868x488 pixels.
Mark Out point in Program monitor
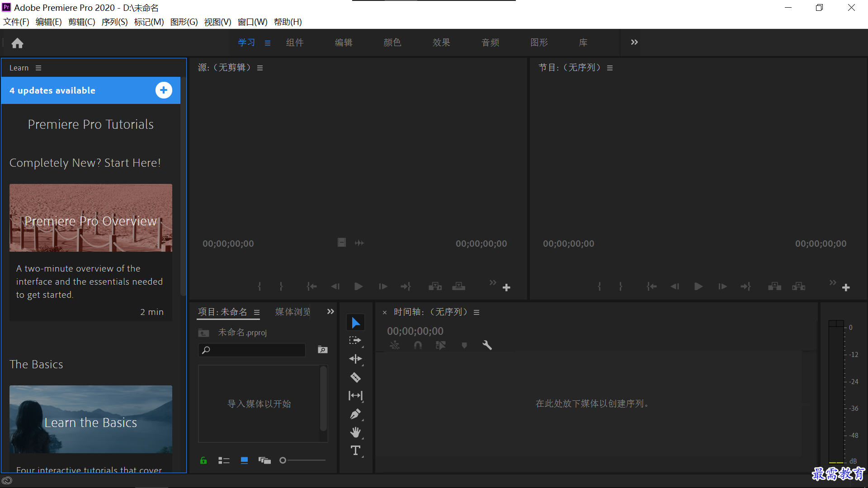(621, 286)
